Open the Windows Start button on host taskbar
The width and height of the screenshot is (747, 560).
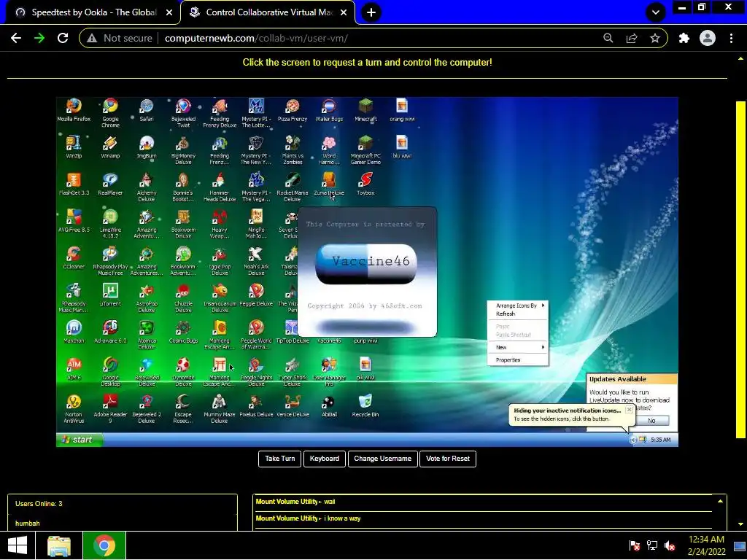click(x=18, y=545)
